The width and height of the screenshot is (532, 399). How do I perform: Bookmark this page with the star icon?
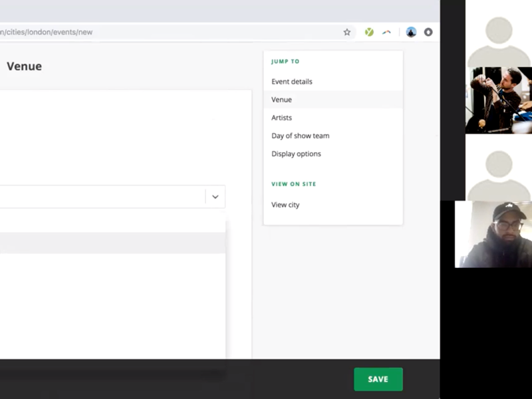(346, 32)
